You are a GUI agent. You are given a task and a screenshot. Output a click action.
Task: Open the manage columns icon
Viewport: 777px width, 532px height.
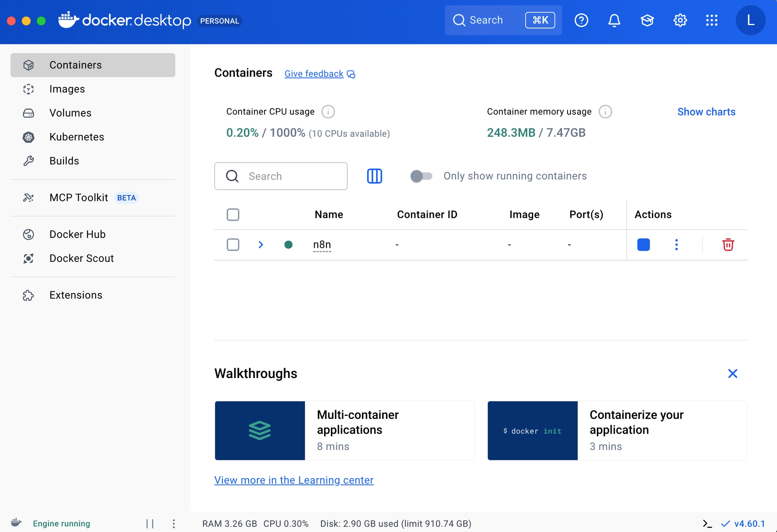pyautogui.click(x=374, y=176)
